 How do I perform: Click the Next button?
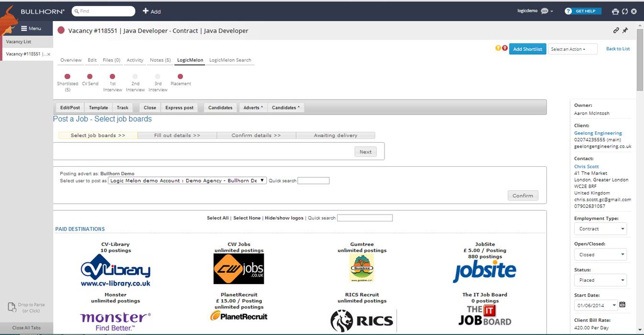tap(365, 152)
